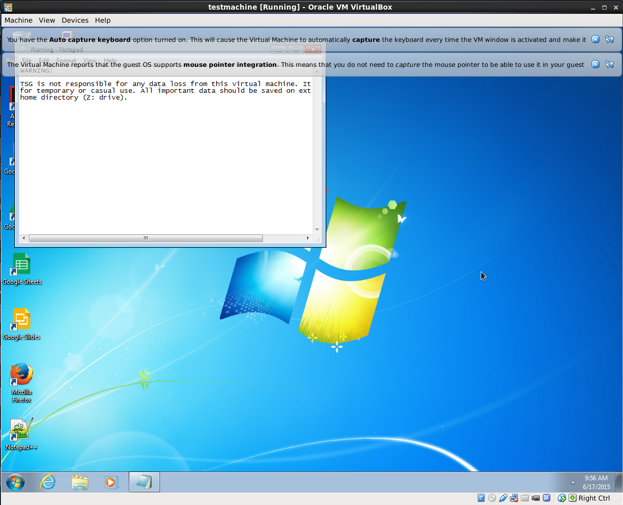Click the Show desktop strip
The image size is (623, 505).
click(x=619, y=482)
